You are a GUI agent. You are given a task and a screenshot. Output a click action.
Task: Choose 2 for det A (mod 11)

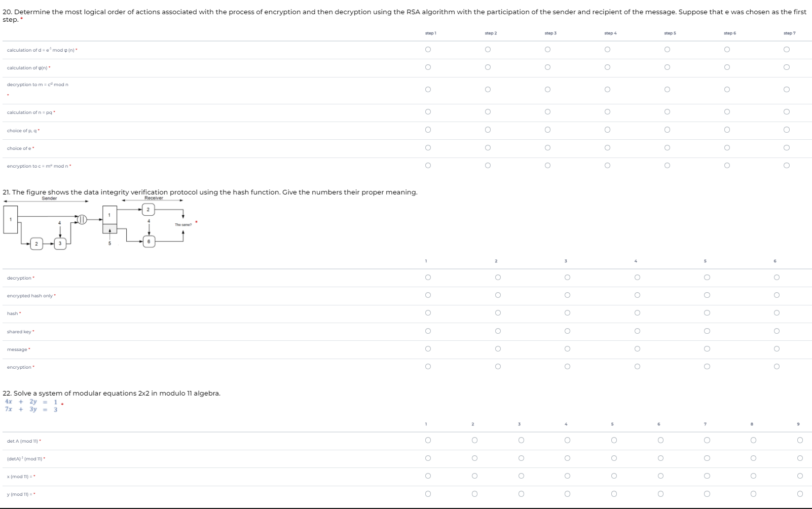pyautogui.click(x=474, y=440)
